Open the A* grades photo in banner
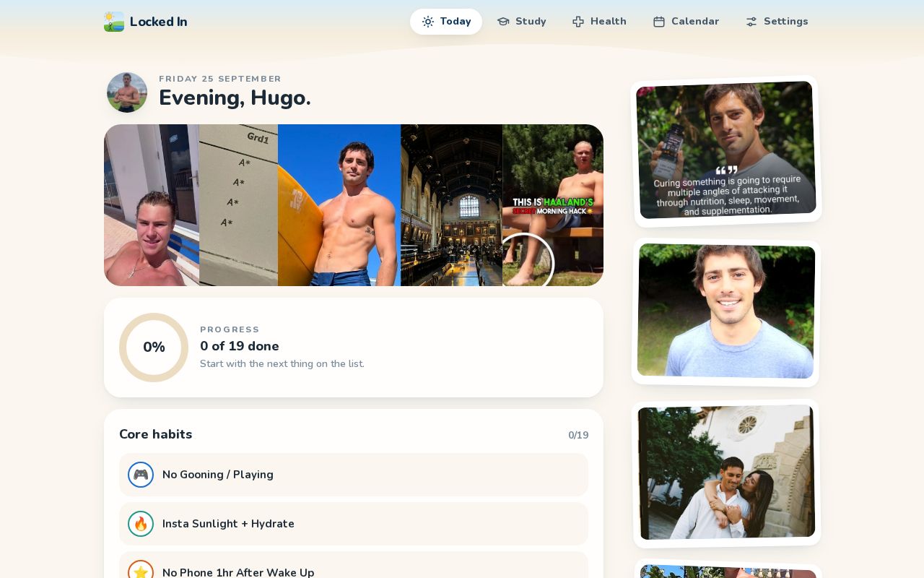 pos(238,205)
